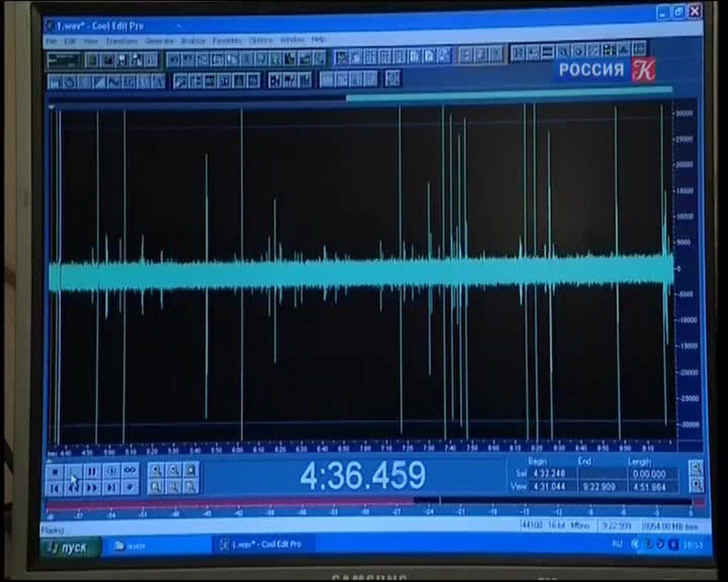Image resolution: width=728 pixels, height=582 pixels.
Task: Open the File menu
Action: (51, 41)
